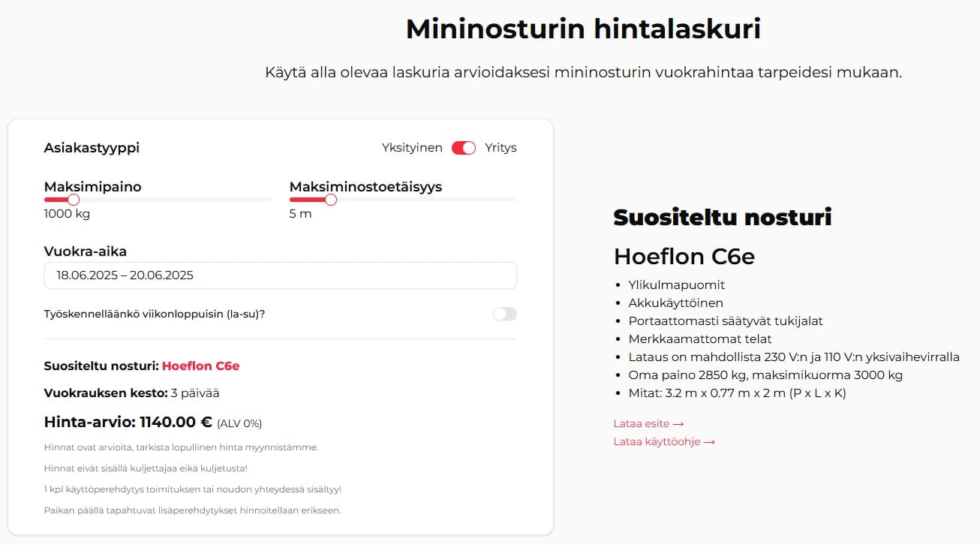This screenshot has height=545, width=980.
Task: Click the ALV 0% note
Action: point(239,423)
